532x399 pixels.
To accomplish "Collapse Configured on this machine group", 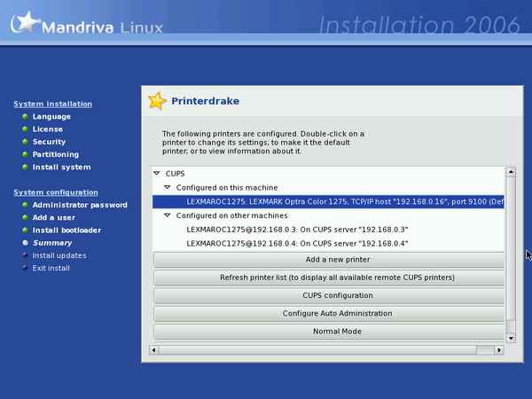I will click(x=168, y=187).
